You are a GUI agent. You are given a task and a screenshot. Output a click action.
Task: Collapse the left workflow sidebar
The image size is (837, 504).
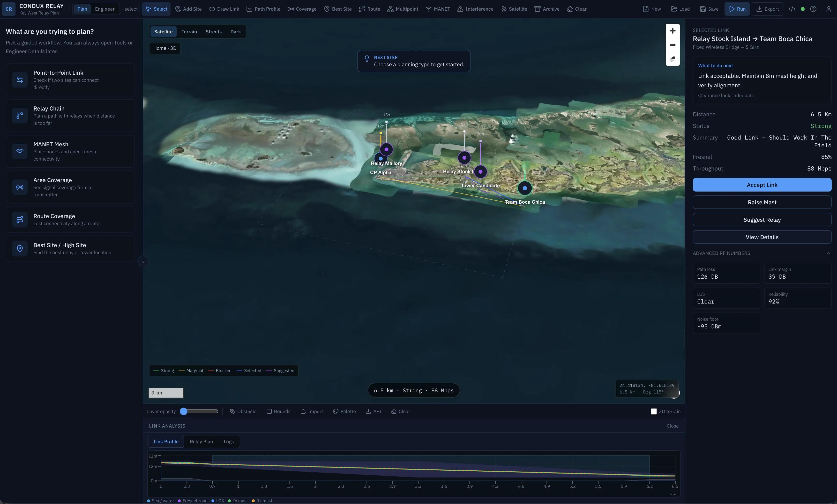(143, 261)
